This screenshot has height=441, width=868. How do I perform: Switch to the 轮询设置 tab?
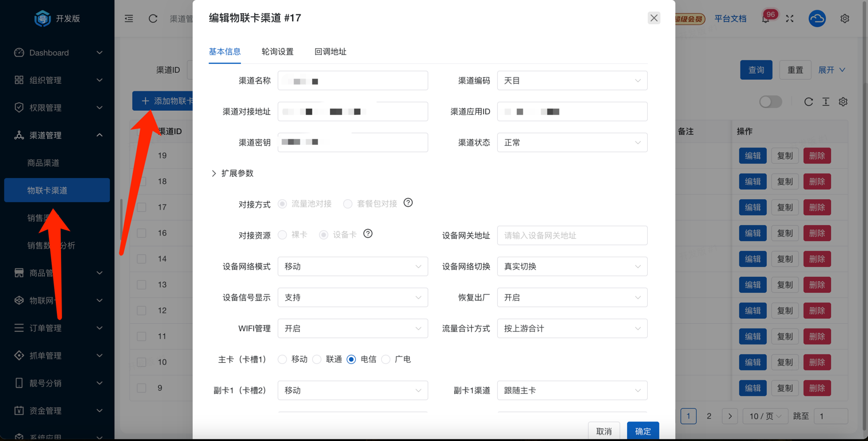(x=278, y=52)
